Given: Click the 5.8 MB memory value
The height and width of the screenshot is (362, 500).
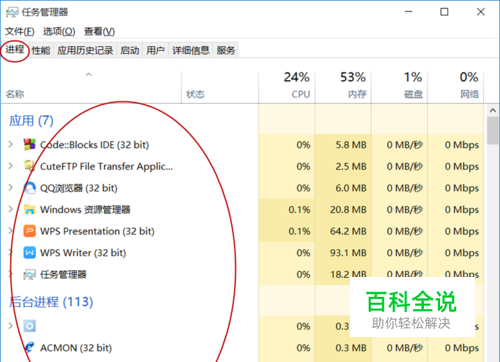Looking at the screenshot, I should click(x=351, y=145).
